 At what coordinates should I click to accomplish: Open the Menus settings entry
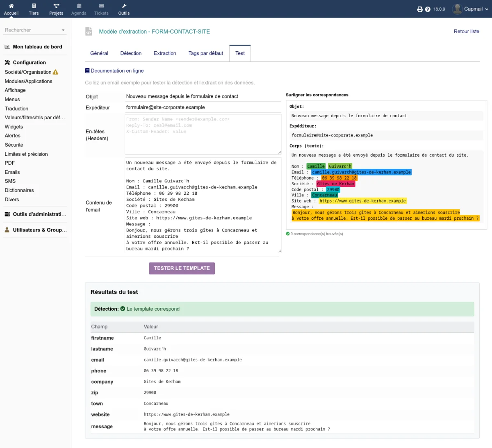tap(12, 100)
